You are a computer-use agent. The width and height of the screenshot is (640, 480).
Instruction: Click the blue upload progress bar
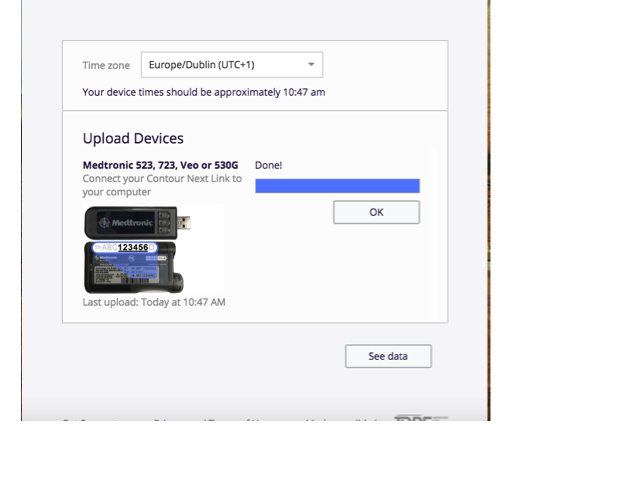click(x=338, y=186)
